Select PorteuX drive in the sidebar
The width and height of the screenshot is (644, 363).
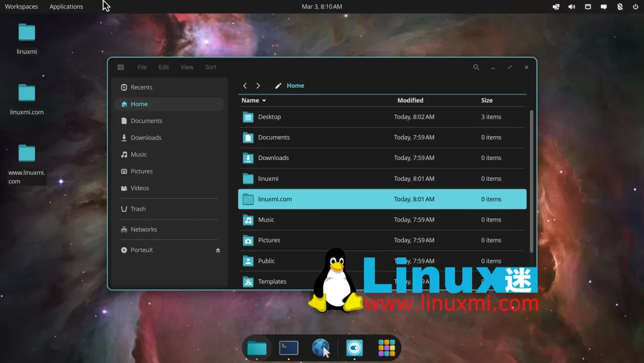point(169,250)
